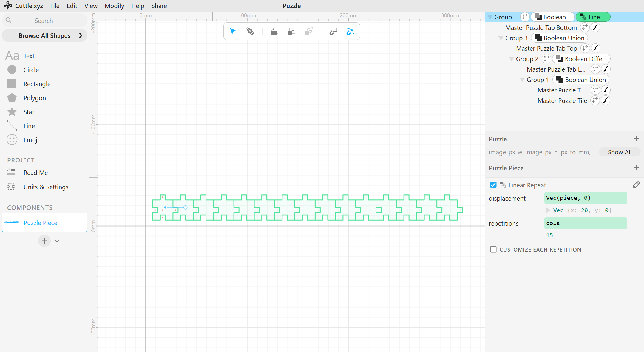Open the View menu
This screenshot has height=352, width=644.
click(x=91, y=6)
